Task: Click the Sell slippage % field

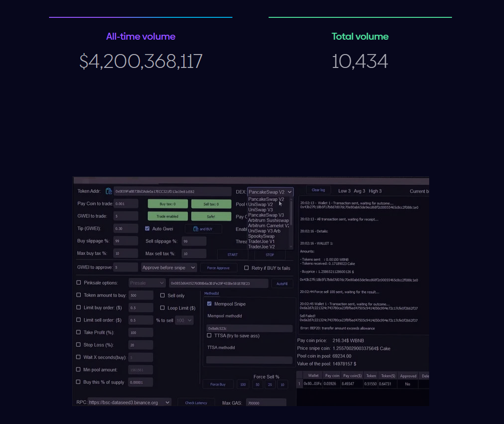Action: tap(194, 242)
